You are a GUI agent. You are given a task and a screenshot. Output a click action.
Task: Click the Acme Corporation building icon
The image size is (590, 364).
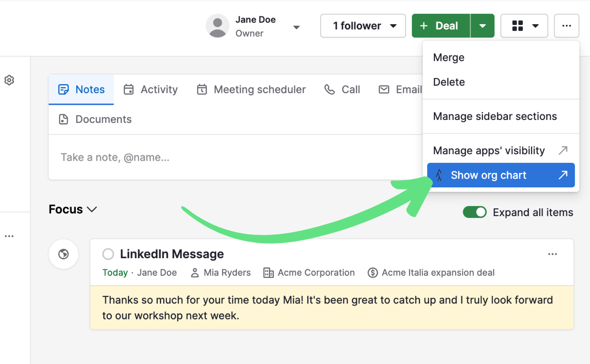269,273
